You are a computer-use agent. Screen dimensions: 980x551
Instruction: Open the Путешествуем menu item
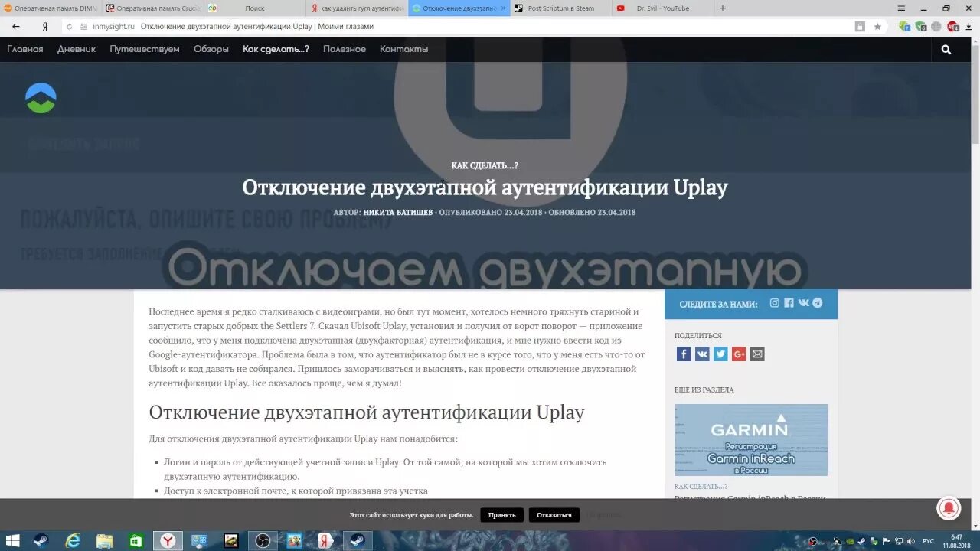[145, 49]
